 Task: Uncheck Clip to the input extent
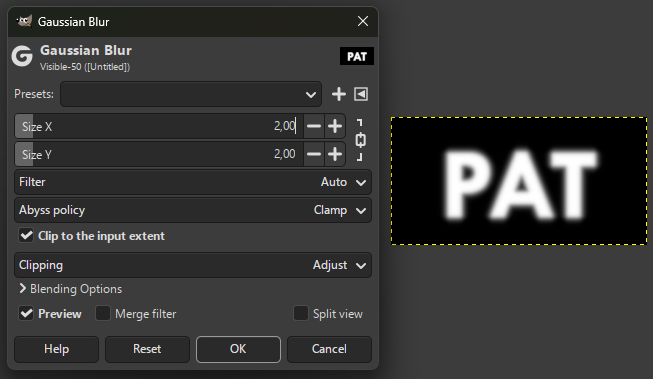(26, 236)
